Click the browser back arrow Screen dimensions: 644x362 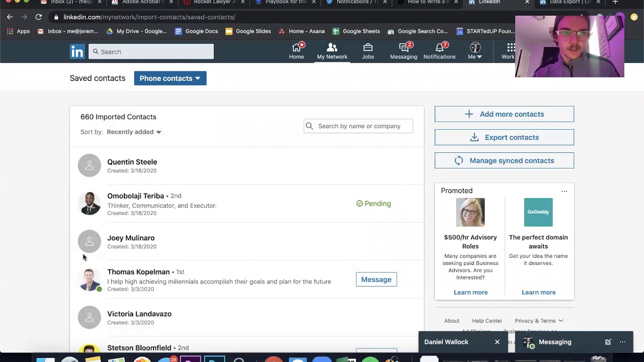[10, 17]
